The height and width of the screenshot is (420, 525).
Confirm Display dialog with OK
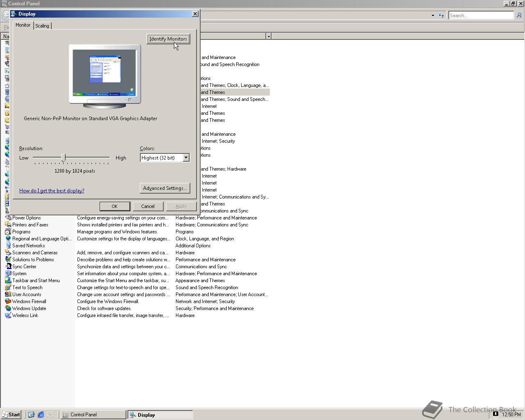click(114, 206)
